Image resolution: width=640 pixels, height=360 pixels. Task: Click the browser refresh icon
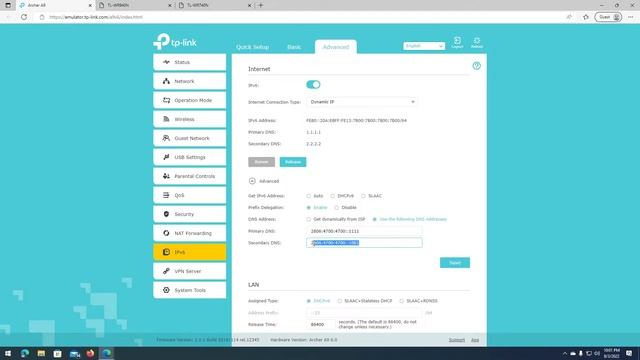pyautogui.click(x=24, y=17)
